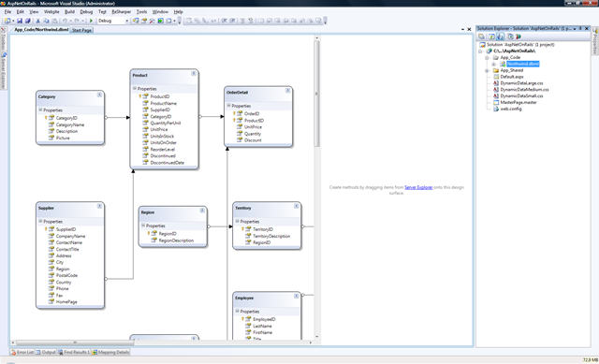
Task: Open the Find Results 1 tab
Action: point(74,352)
